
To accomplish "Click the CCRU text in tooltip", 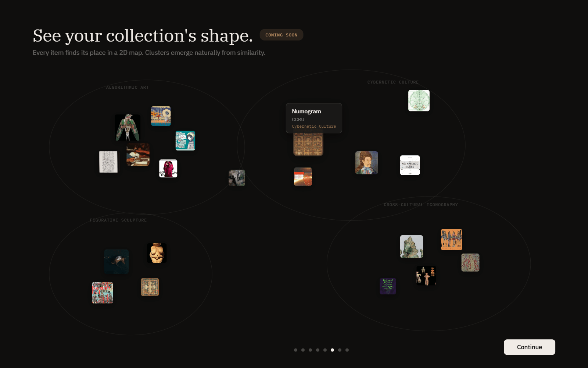I will tap(298, 119).
